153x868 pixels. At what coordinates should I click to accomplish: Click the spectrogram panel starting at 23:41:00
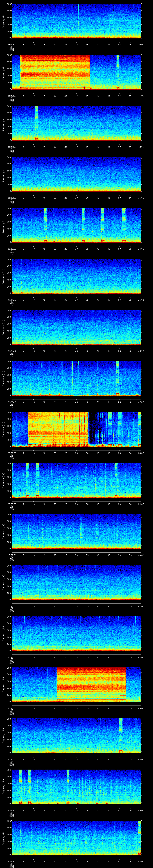[77, 633]
